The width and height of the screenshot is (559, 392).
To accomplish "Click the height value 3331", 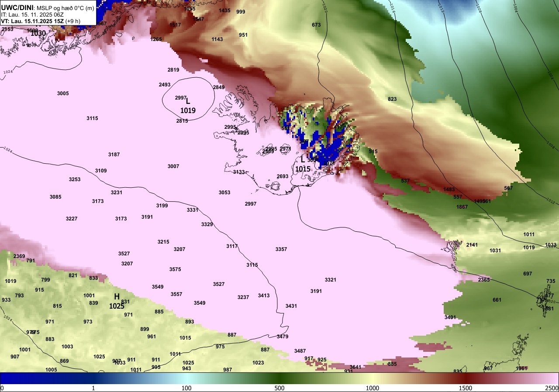I will point(193,210).
